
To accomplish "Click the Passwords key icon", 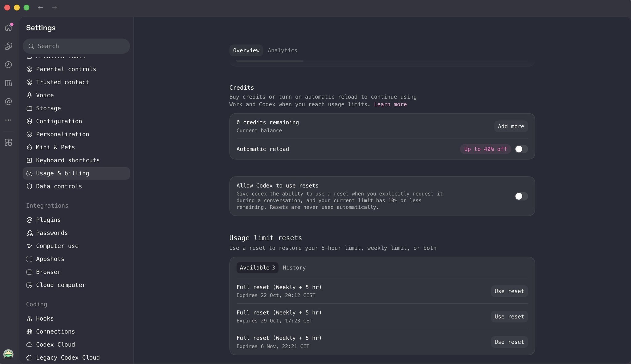I will [29, 233].
